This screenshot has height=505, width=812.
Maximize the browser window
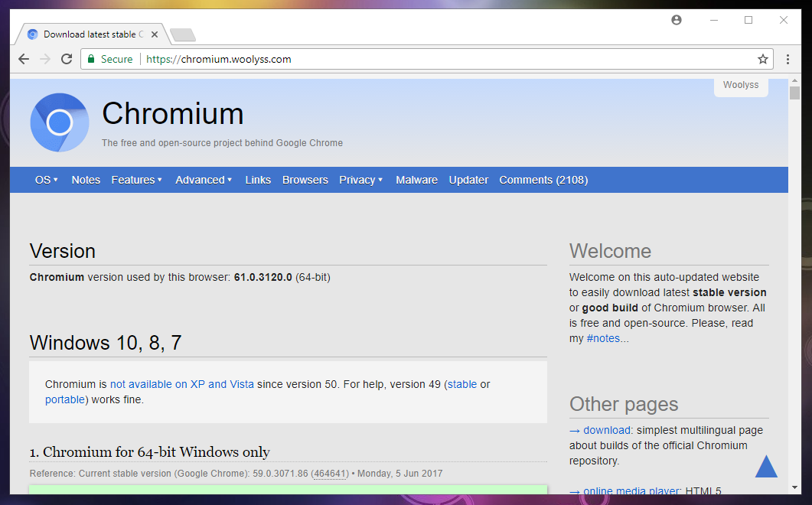748,20
